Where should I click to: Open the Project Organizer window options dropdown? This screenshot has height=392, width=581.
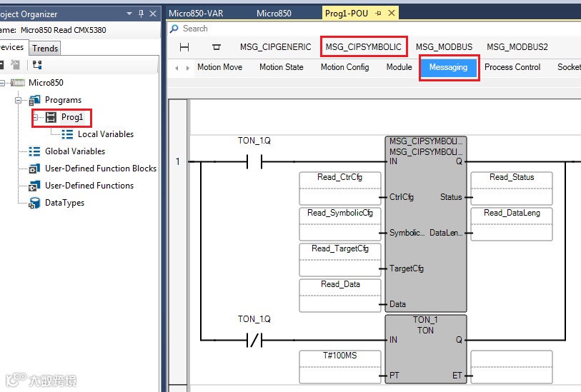point(129,14)
